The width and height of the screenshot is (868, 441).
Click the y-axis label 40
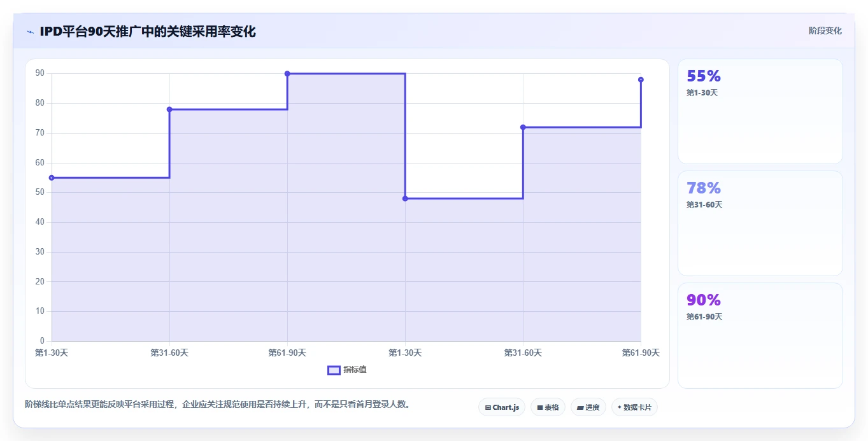[x=40, y=222]
